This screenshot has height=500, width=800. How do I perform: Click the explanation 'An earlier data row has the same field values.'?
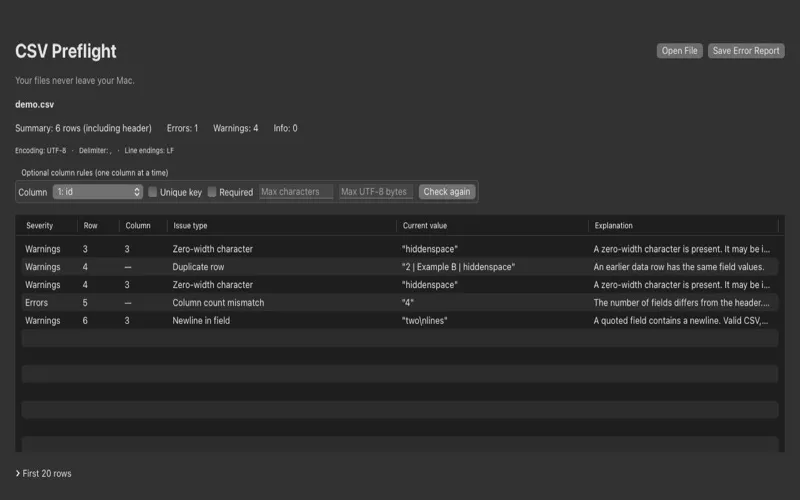click(679, 267)
